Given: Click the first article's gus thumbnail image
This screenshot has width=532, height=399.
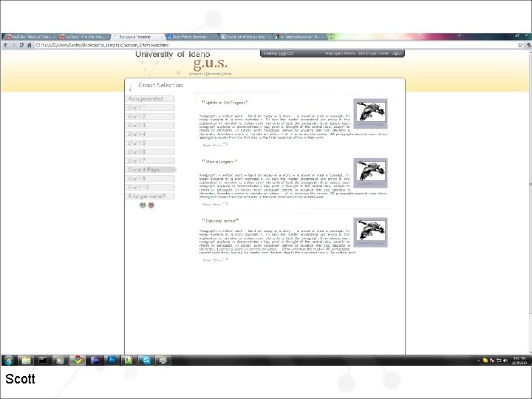Looking at the screenshot, I should click(370, 113).
